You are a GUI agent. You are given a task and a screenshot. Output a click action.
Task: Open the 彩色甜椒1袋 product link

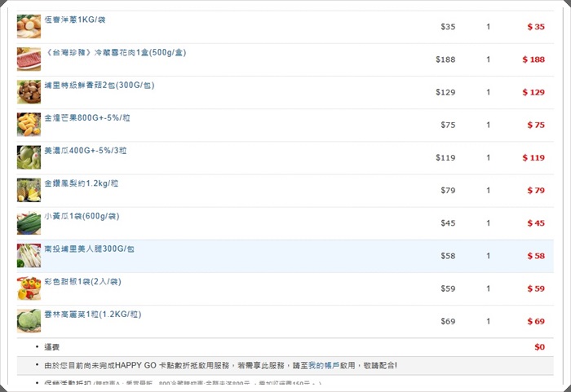82,281
